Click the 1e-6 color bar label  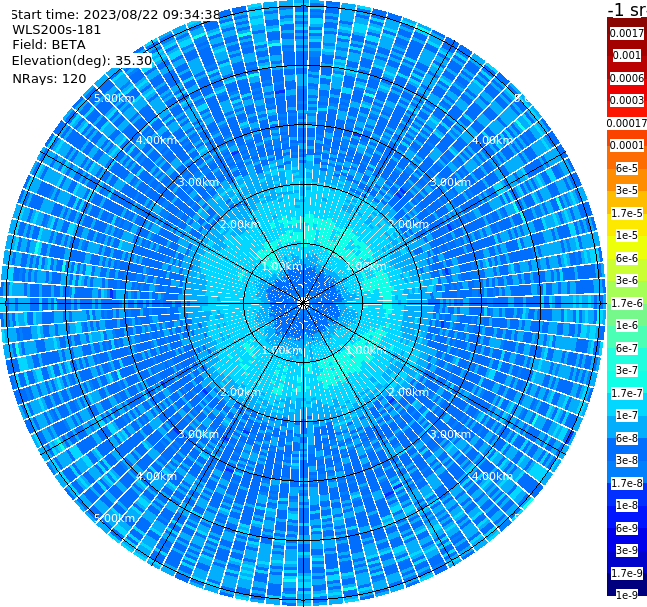click(x=627, y=325)
